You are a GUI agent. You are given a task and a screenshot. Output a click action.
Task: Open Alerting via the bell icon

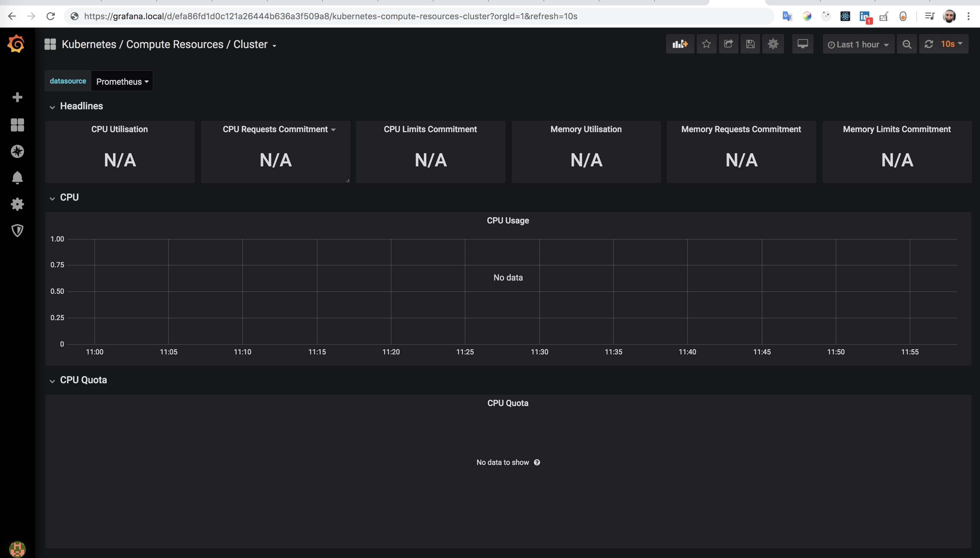(17, 177)
